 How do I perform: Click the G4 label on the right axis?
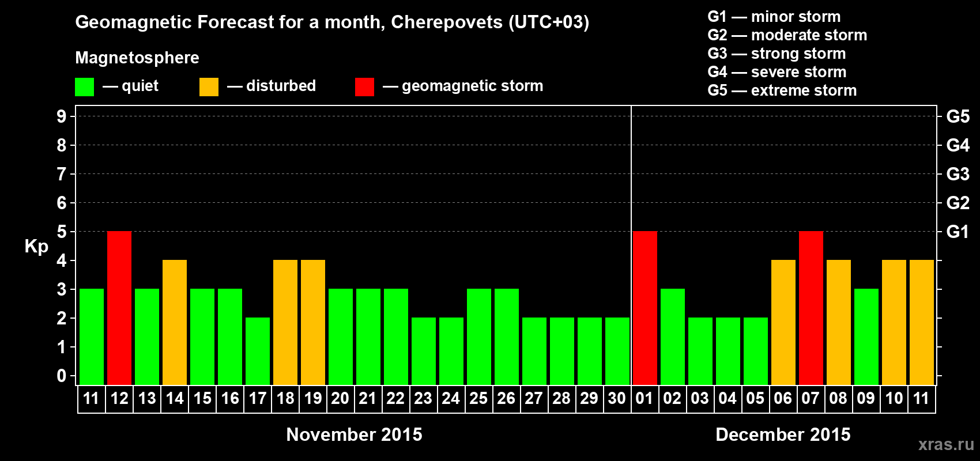point(958,145)
